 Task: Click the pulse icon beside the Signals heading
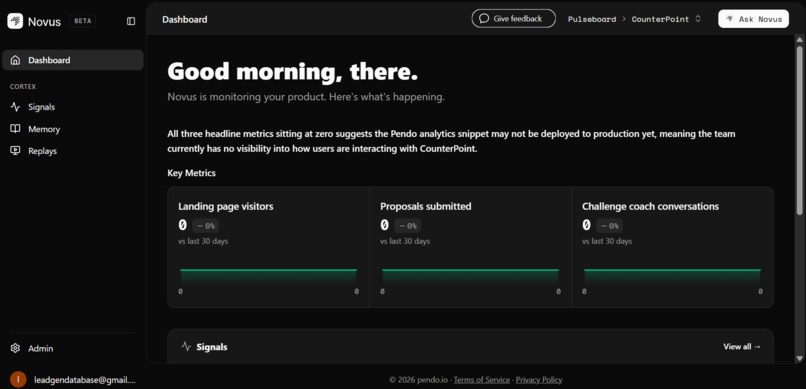tap(186, 346)
